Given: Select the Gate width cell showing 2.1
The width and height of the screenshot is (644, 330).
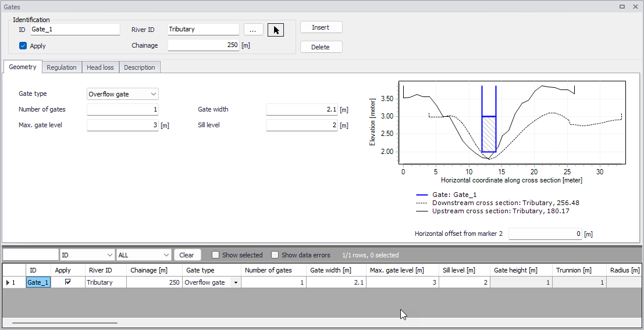Looking at the screenshot, I should [x=336, y=282].
